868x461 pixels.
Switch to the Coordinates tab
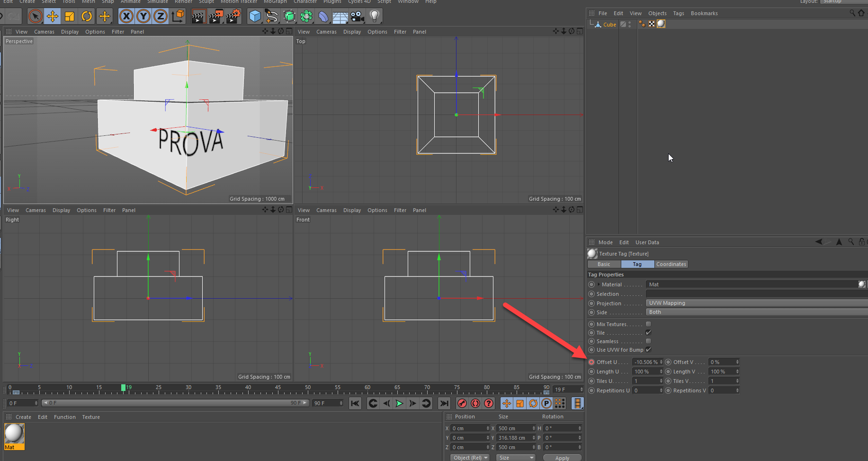point(671,264)
